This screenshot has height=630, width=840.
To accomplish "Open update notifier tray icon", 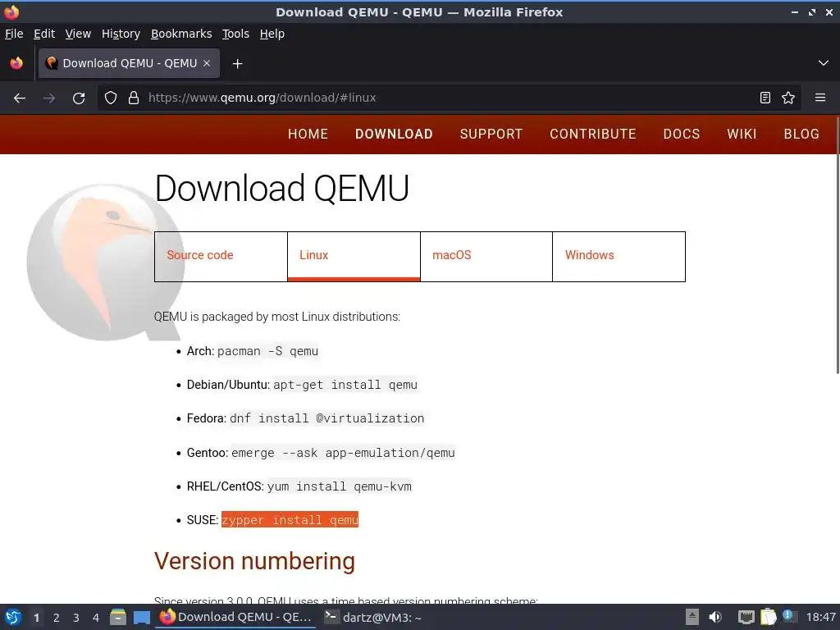I will (x=789, y=616).
